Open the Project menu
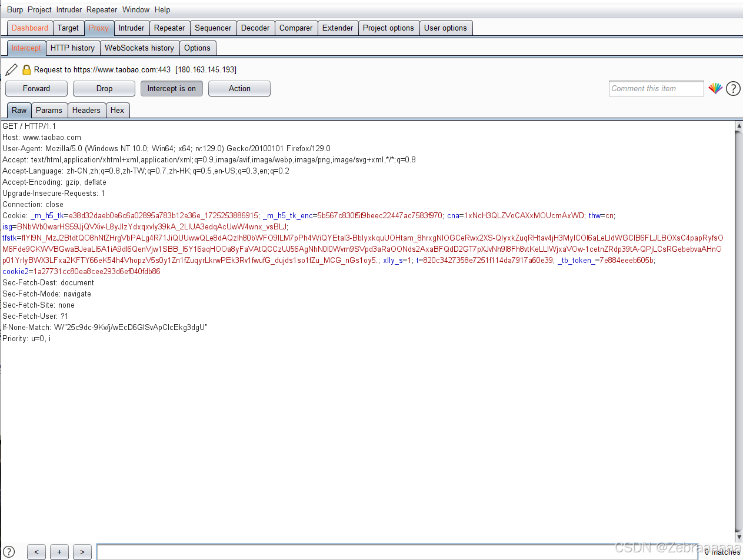Screen dimensions: 743x560 (40, 9)
